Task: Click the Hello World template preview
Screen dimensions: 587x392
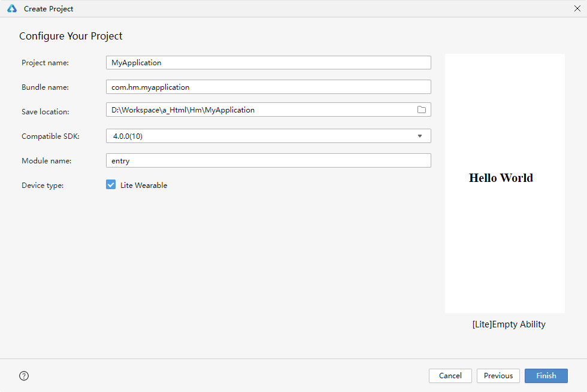Action: (504, 183)
